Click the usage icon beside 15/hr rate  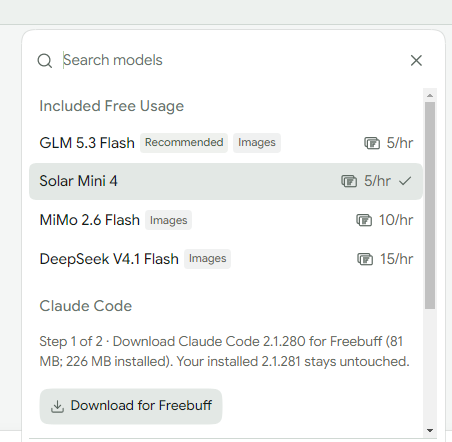365,259
